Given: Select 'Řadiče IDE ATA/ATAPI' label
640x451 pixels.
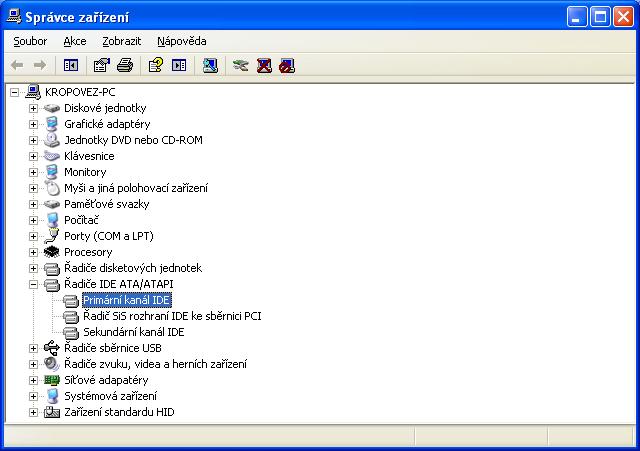Looking at the screenshot, I should pos(118,284).
